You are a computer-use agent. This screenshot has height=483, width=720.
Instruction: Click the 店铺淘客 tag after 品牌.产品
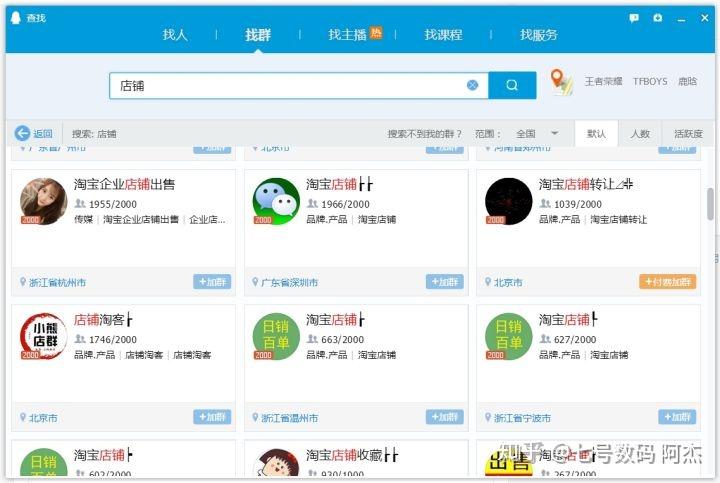point(144,355)
